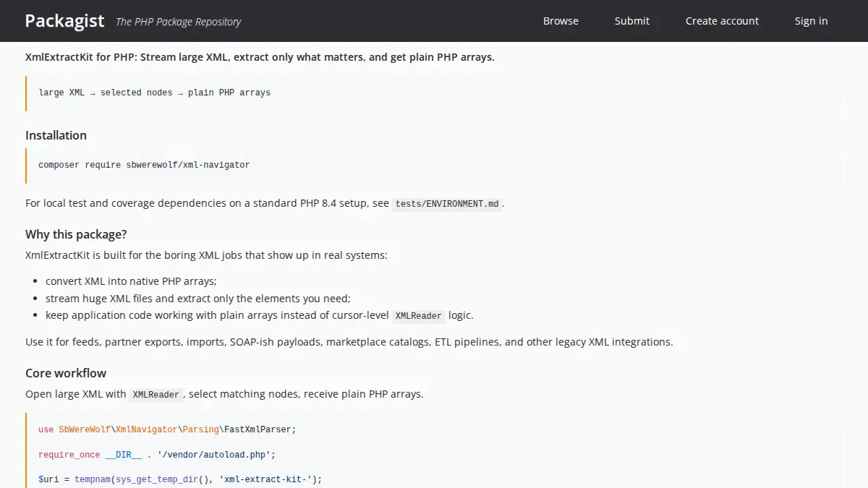868x488 pixels.
Task: Click the bullet about streaming huge XML files
Action: pyautogui.click(x=198, y=298)
